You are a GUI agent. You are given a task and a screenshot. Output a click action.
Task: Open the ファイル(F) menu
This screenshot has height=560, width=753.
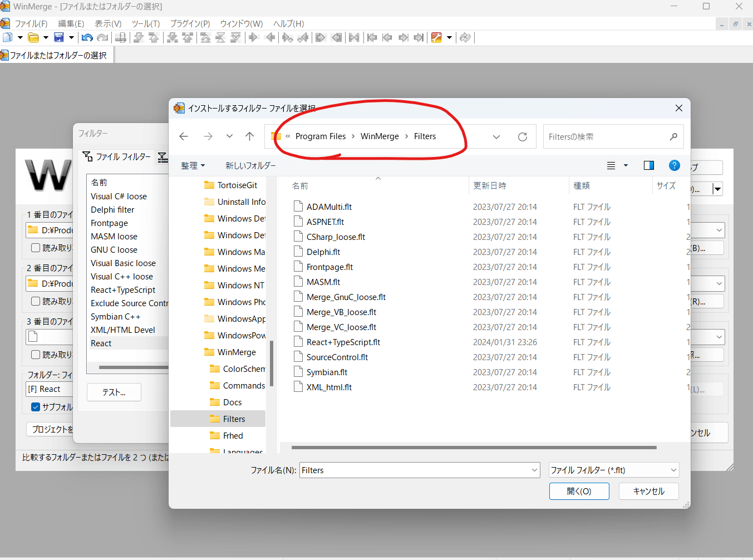(x=31, y=23)
